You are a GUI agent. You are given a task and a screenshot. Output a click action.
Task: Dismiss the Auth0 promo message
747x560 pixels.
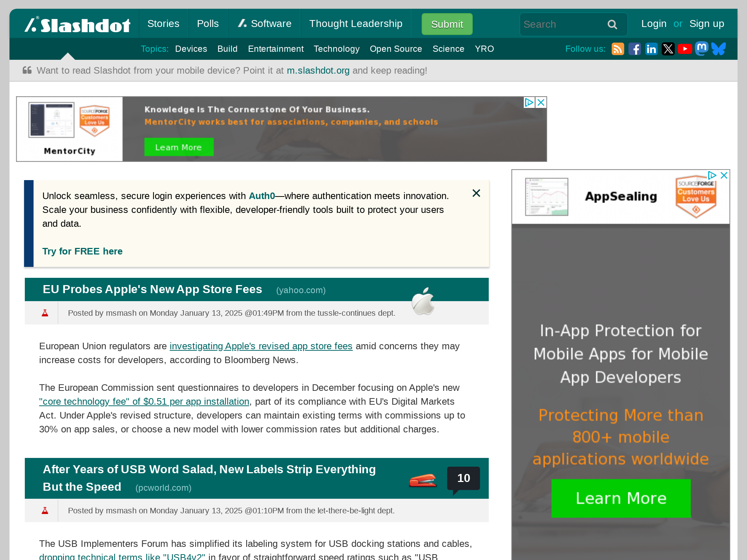click(x=476, y=193)
